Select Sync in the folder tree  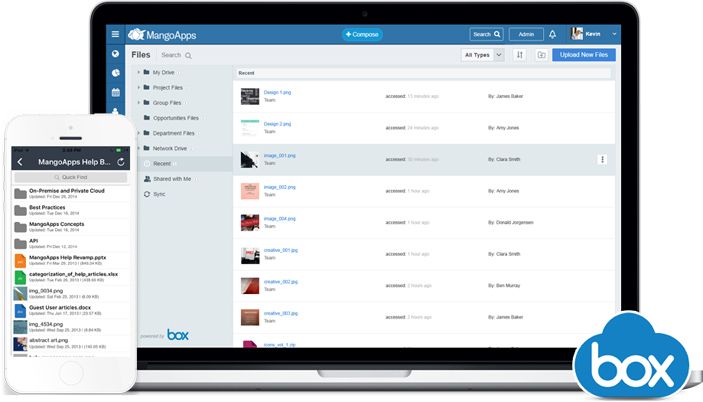(x=159, y=194)
